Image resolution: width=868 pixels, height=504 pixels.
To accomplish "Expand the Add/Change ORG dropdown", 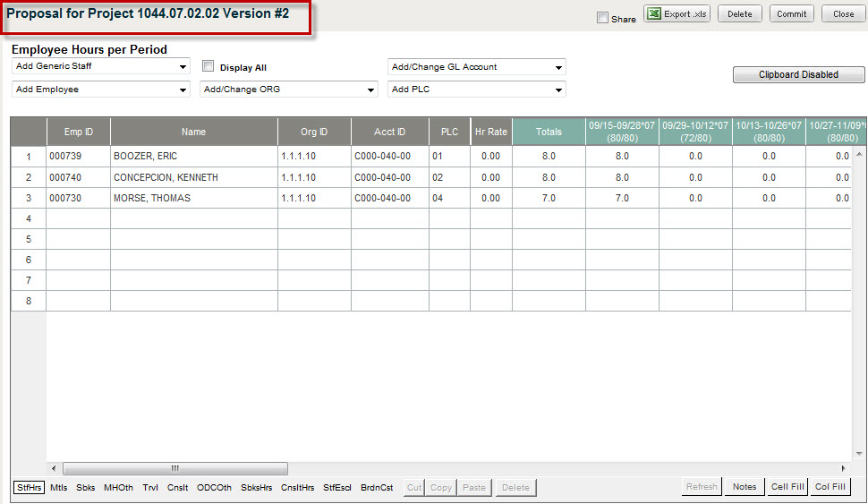I will click(289, 90).
